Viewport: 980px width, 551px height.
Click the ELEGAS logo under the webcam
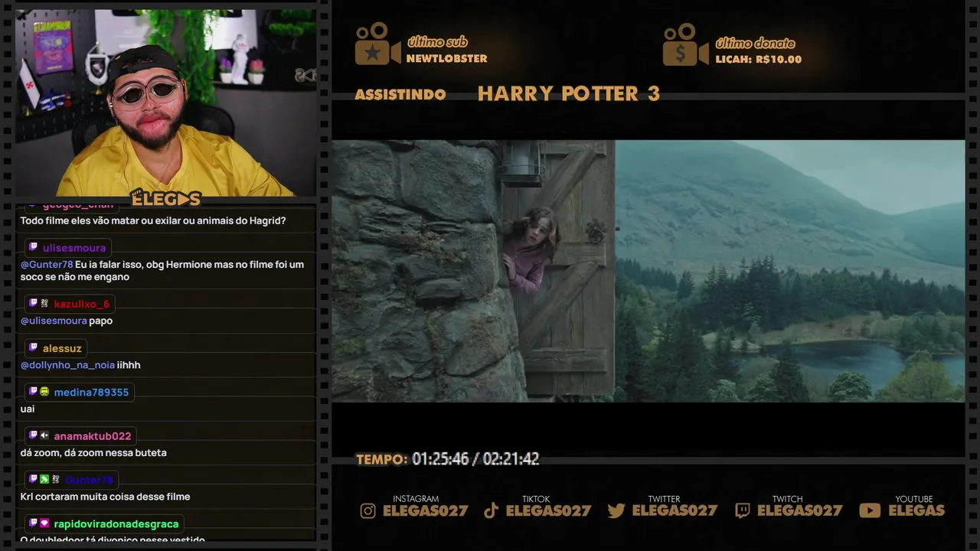[165, 198]
